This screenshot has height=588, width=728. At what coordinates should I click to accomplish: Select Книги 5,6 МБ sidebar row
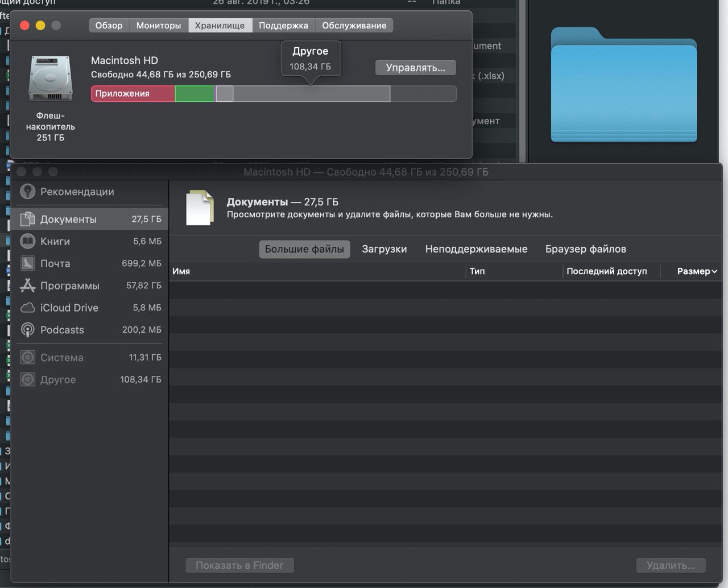tap(89, 241)
